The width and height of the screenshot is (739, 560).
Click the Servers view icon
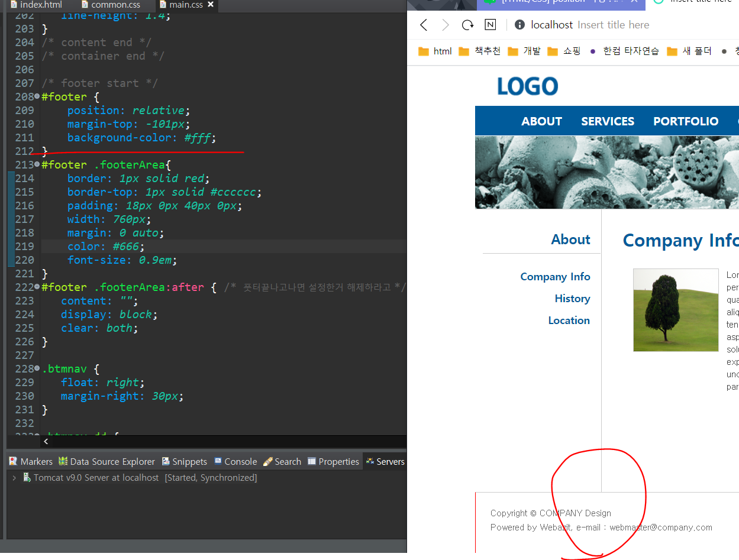(x=370, y=461)
